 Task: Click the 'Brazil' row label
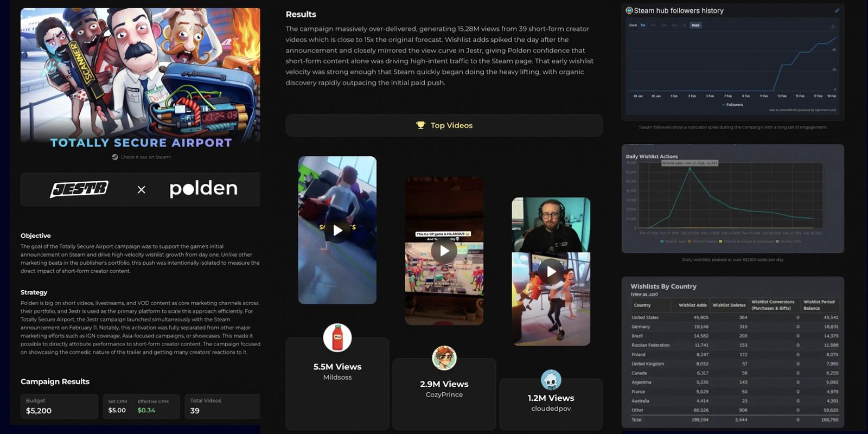[x=637, y=336]
